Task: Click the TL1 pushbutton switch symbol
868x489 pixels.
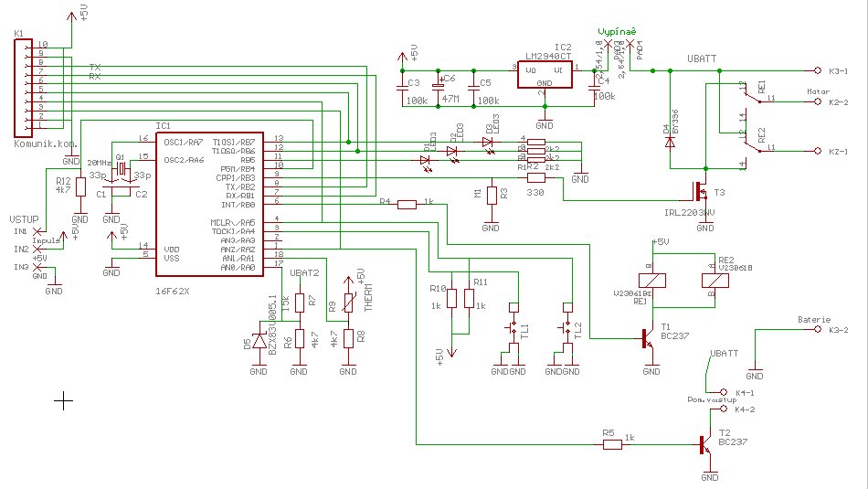Action: [x=512, y=328]
